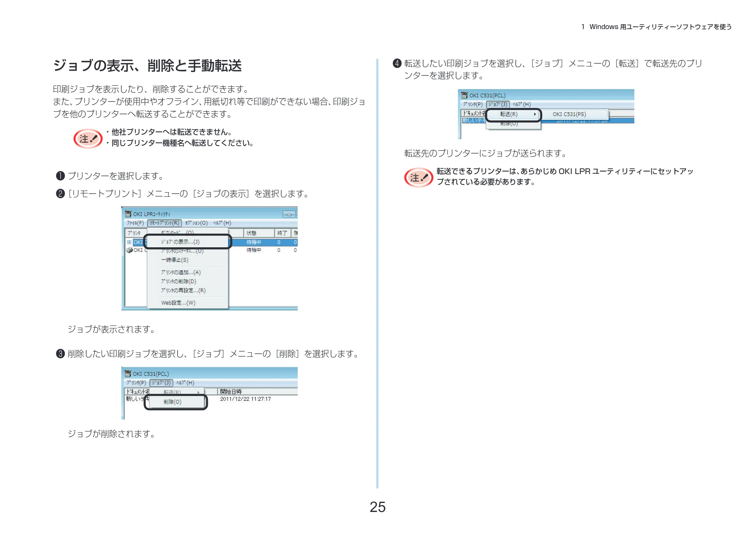Click the 2011/12/22 11:27:17 start time cell
Viewport: 756px width, 535px height.
(245, 399)
